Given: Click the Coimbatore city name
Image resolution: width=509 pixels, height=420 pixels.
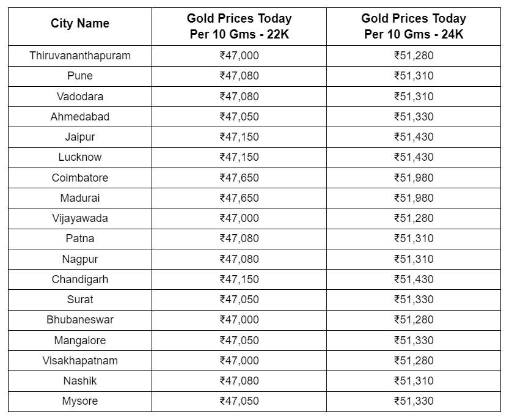Looking at the screenshot, I should [x=80, y=178].
